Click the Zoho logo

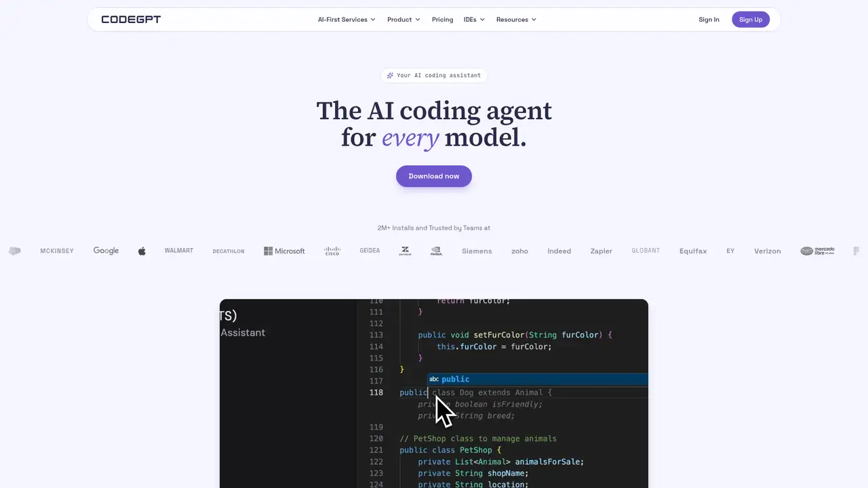pos(519,251)
